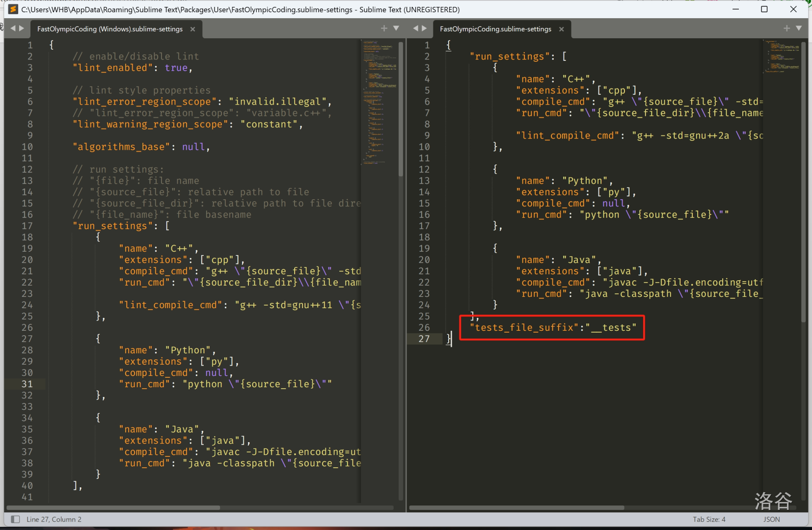Screen dimensions: 812x530
Task: Close the FastOlympicCoding.sublime-settings tab
Action: click(x=561, y=28)
